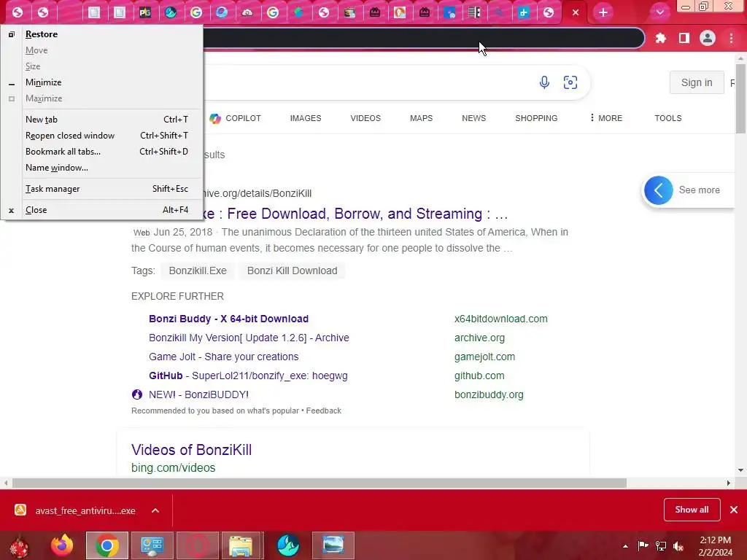
Task: Show hidden tray icons arrow
Action: pyautogui.click(x=625, y=546)
